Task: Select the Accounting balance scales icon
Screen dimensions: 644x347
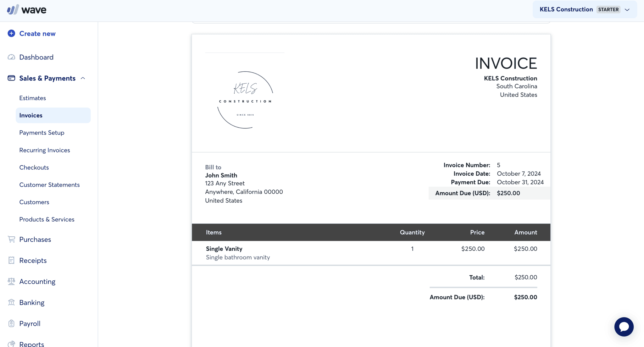Action: (11, 281)
